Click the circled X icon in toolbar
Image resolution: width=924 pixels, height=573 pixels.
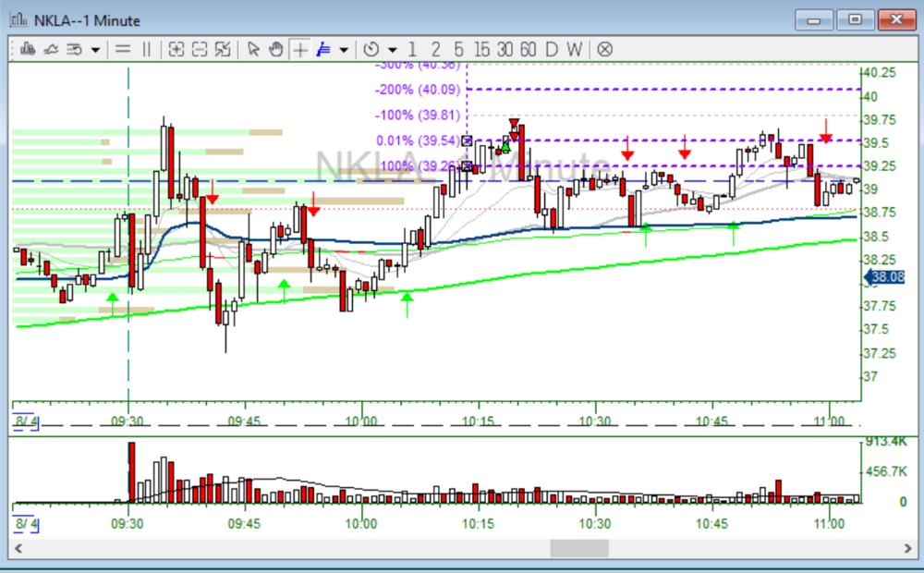[604, 49]
